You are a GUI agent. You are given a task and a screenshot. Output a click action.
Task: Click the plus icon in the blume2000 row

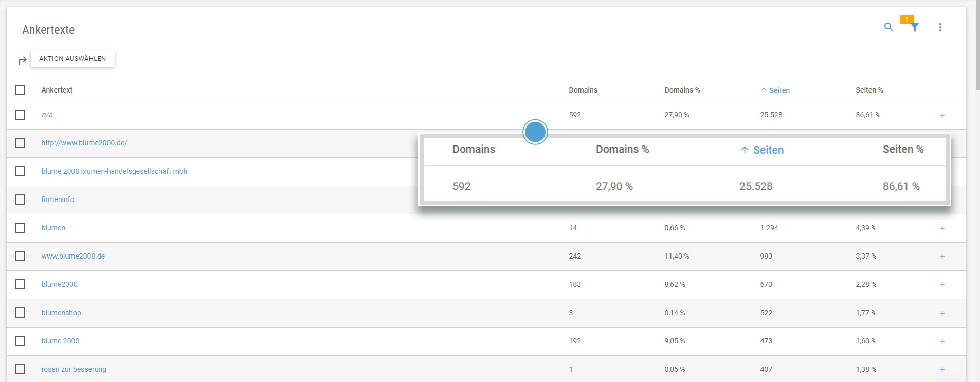click(942, 285)
